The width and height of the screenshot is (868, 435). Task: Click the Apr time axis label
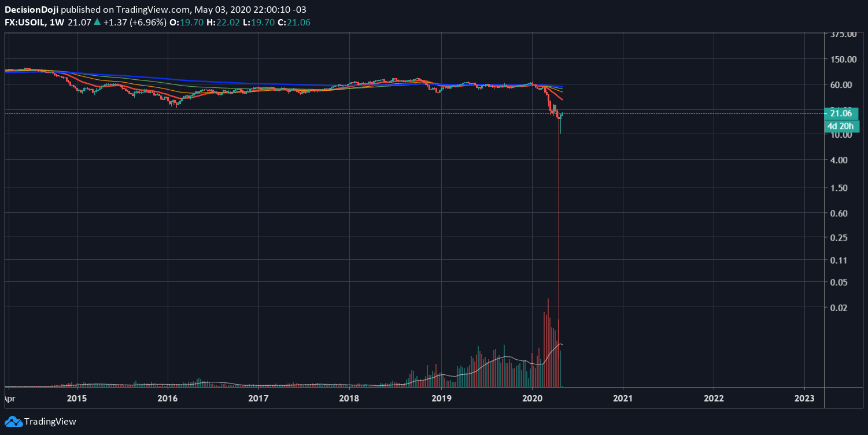click(10, 399)
